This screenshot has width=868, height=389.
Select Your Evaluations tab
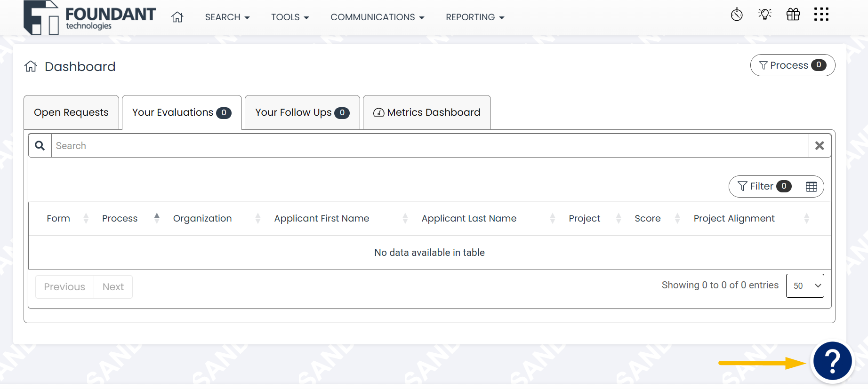coord(182,112)
